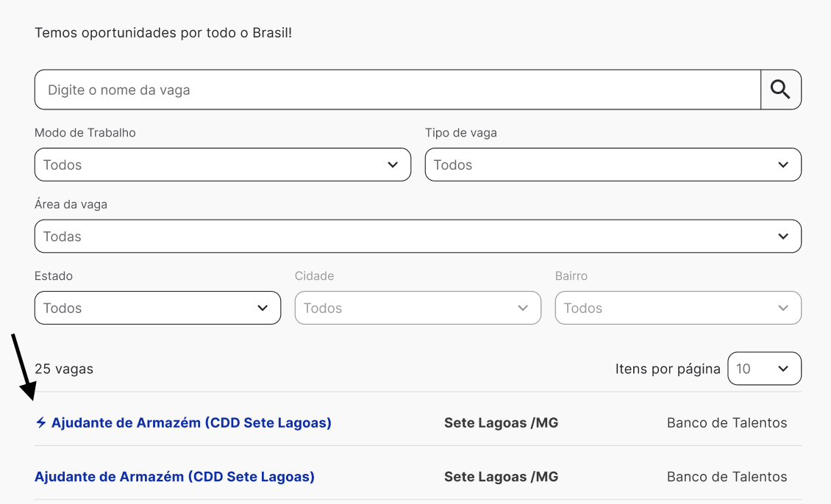Click the chevron arrow in the Bairro field
Viewport: 831px width, 504px height.
point(783,308)
